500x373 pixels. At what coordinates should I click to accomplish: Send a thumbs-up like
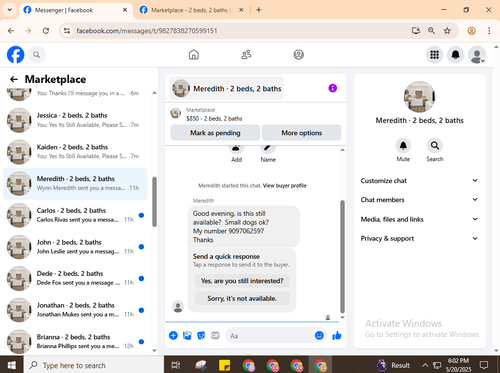pyautogui.click(x=337, y=335)
